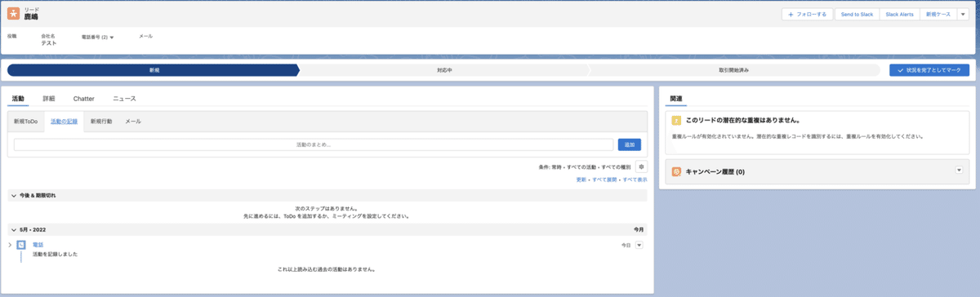Open the ニュース tab
The height and width of the screenshot is (297, 980).
click(x=124, y=98)
